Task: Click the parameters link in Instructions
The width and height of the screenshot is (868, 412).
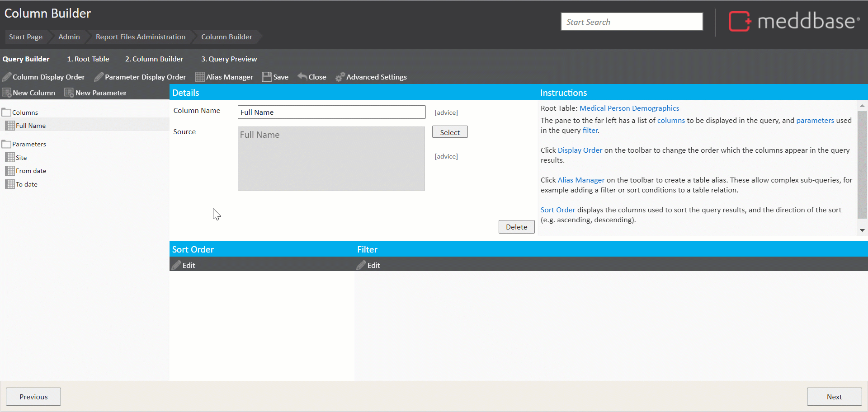Action: point(815,121)
